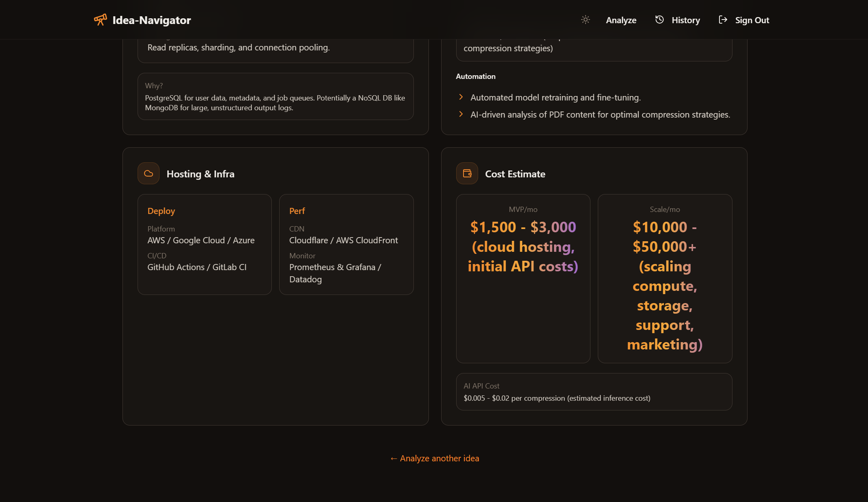Open the Analyze menu item
The image size is (868, 502).
[621, 20]
